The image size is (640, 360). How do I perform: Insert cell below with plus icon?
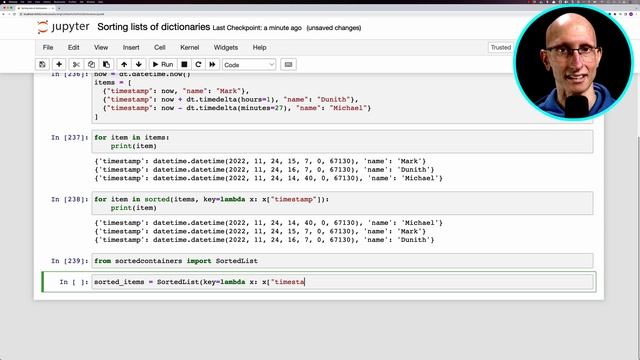(x=59, y=64)
